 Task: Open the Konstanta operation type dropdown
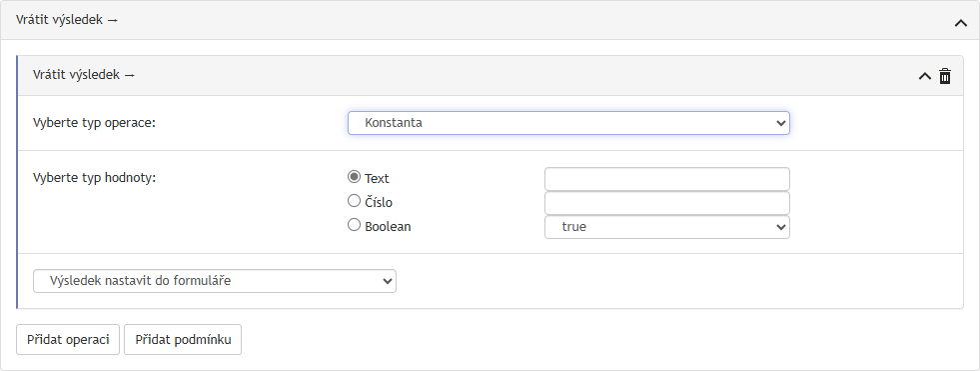coord(568,123)
